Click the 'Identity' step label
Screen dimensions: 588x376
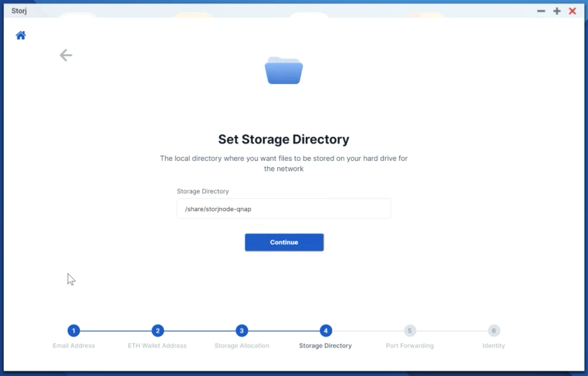(493, 346)
